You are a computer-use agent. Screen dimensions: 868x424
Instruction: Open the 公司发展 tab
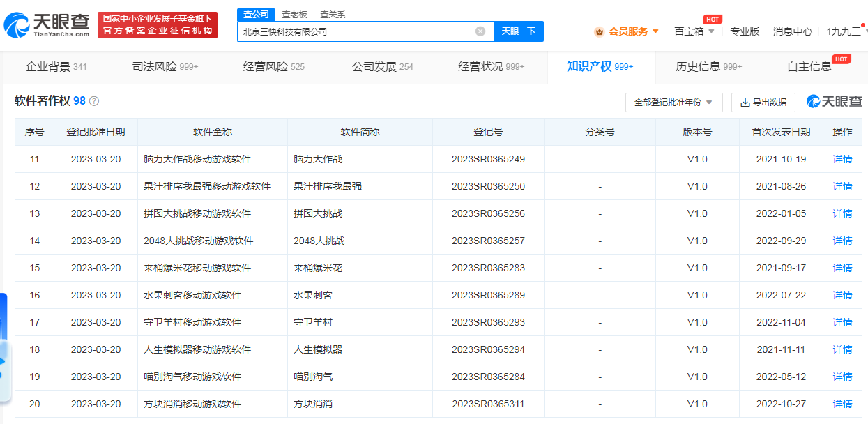click(x=383, y=67)
